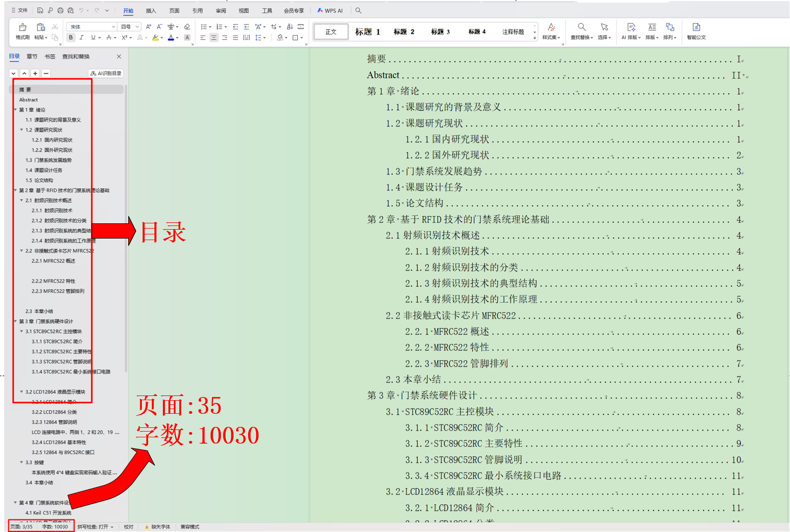The height and width of the screenshot is (532, 790).
Task: Collapse the 第 1 章 绪论 outline node
Action: pyautogui.click(x=15, y=110)
